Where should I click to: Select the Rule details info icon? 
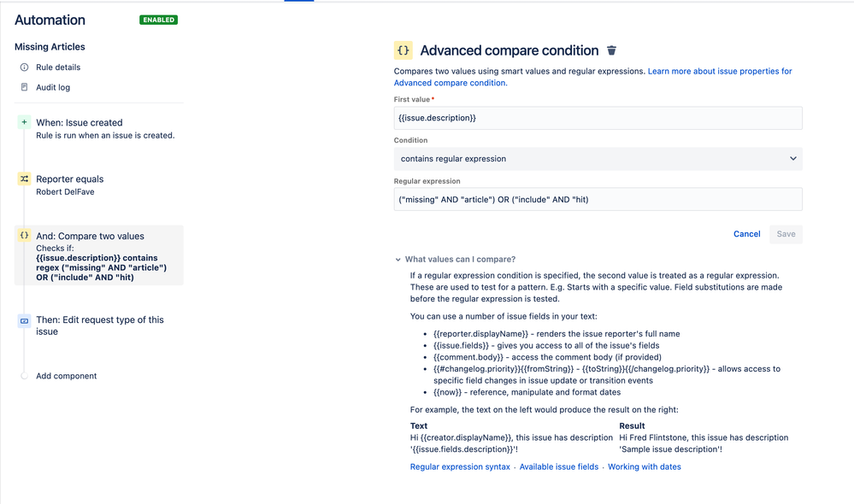24,67
